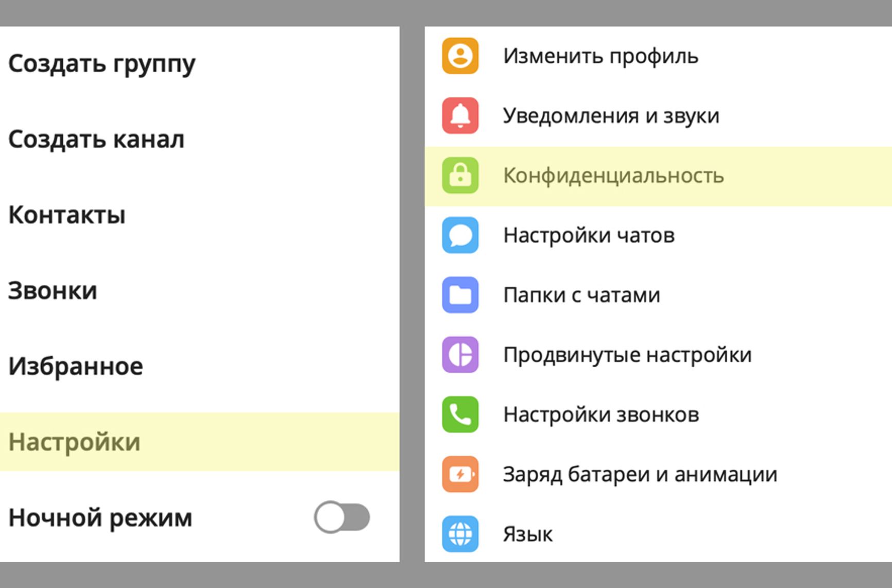
Task: Click the orange battery icon
Action: click(x=460, y=474)
